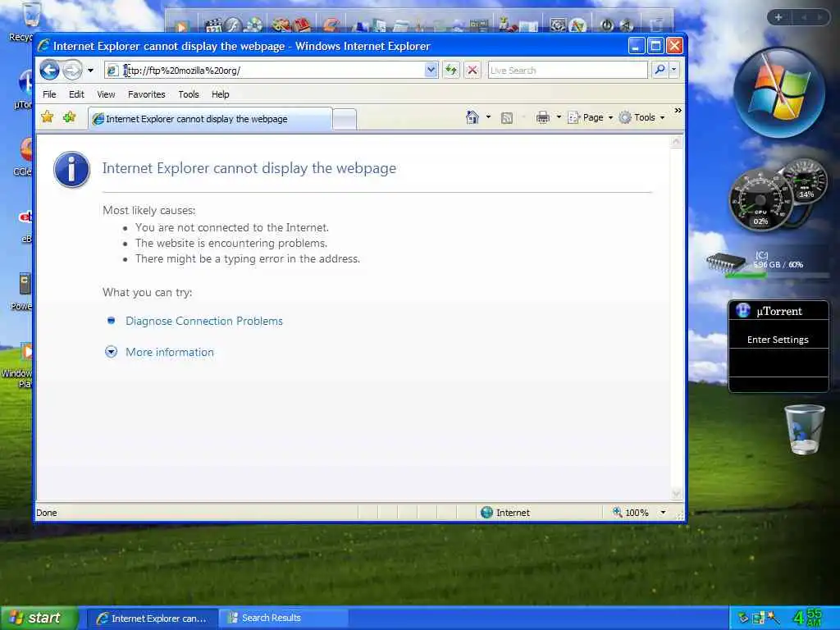Click the µTorrent gadget logo icon
This screenshot has width=840, height=630.
(x=743, y=311)
